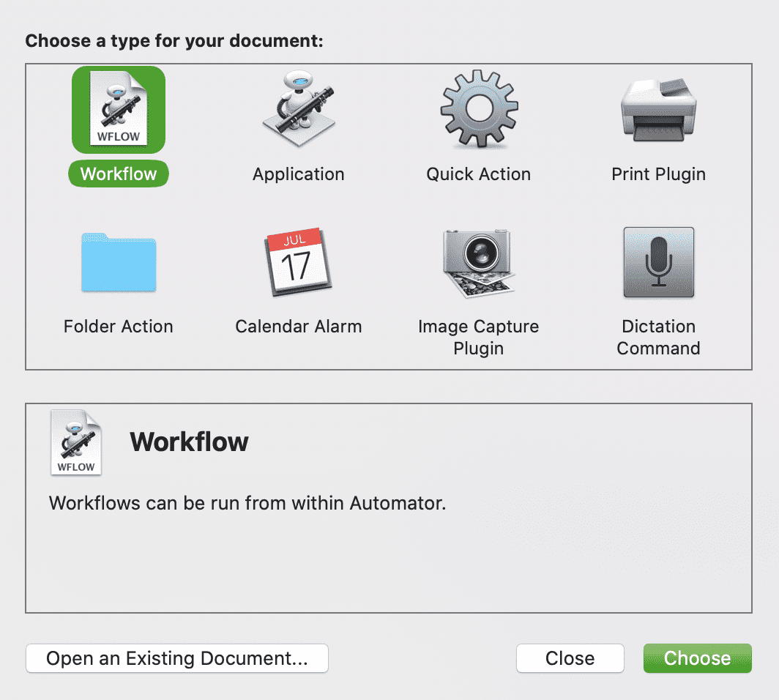Select the Application robot icon
779x700 pixels.
(299, 110)
